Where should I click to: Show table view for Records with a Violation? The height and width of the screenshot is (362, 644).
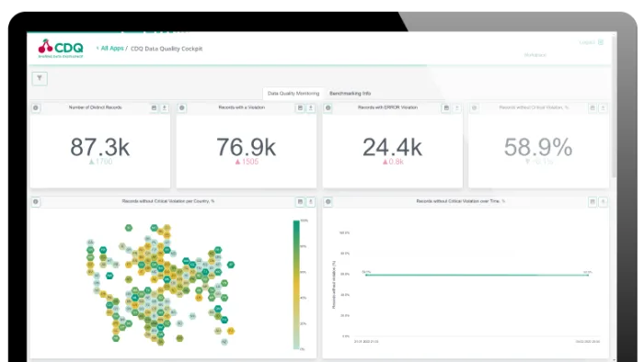pos(300,107)
